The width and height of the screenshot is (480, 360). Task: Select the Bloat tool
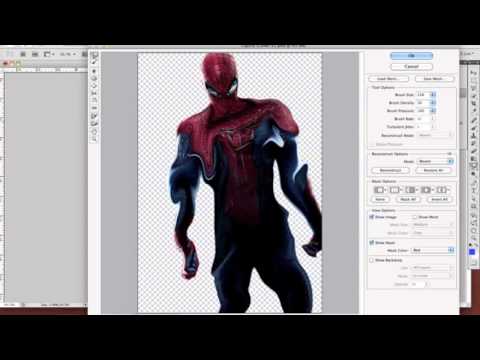(95, 86)
